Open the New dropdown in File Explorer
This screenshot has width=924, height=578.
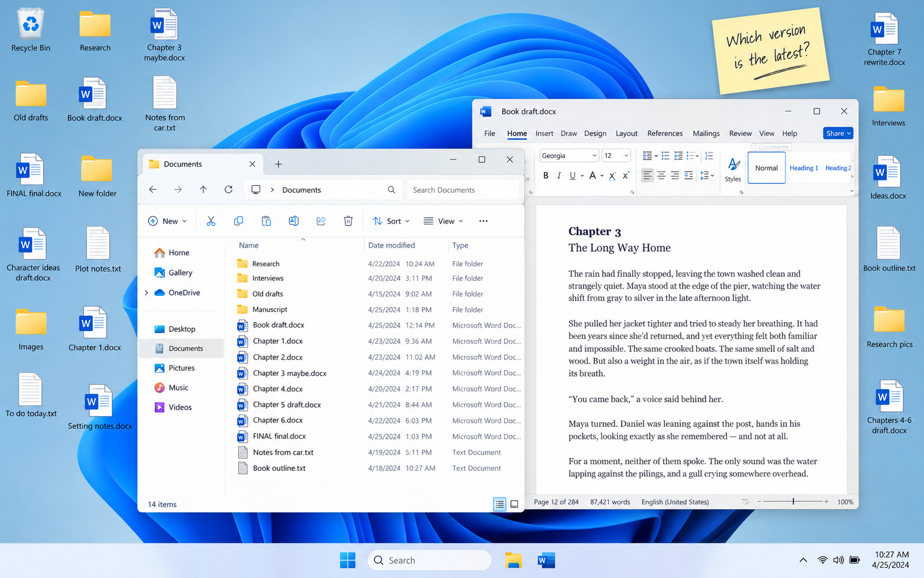click(x=167, y=221)
